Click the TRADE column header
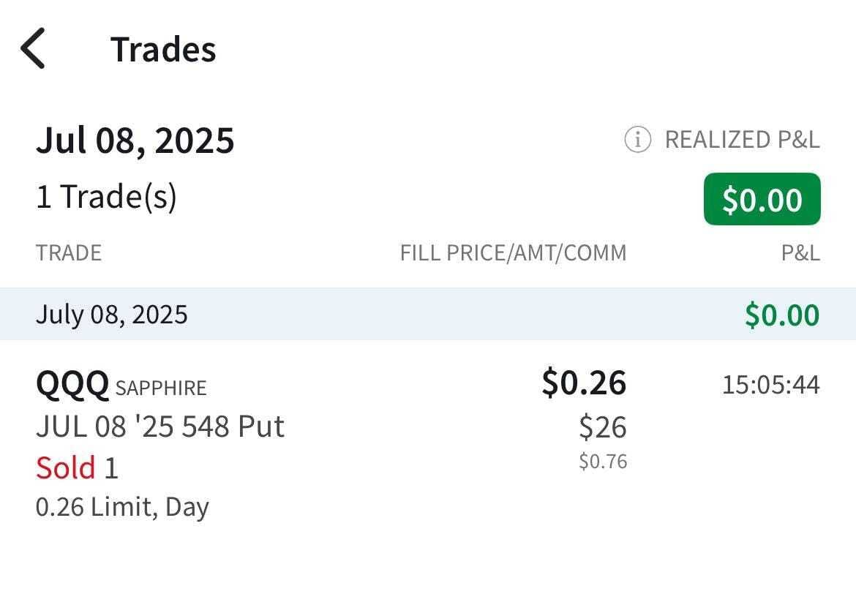 coord(69,253)
